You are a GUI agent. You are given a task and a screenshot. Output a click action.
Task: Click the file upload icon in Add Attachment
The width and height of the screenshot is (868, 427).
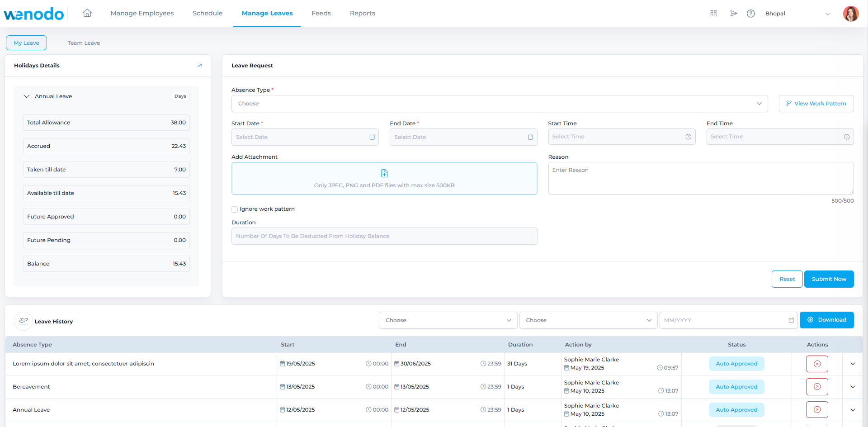[x=384, y=173]
